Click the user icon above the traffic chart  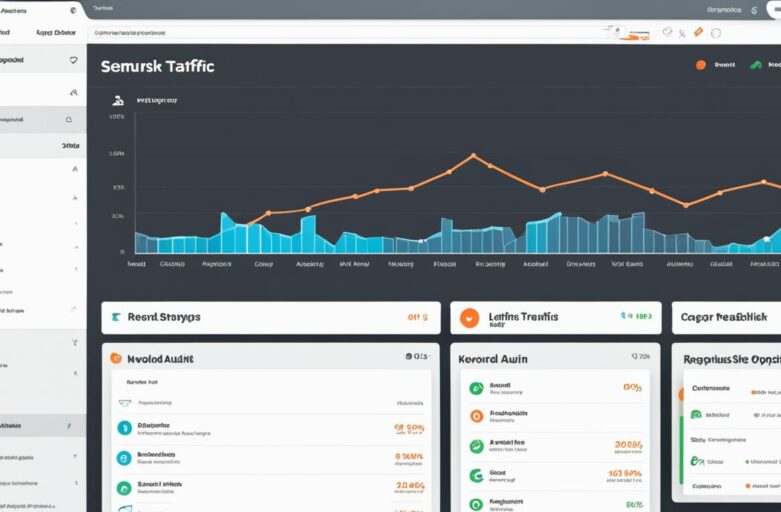(118, 101)
